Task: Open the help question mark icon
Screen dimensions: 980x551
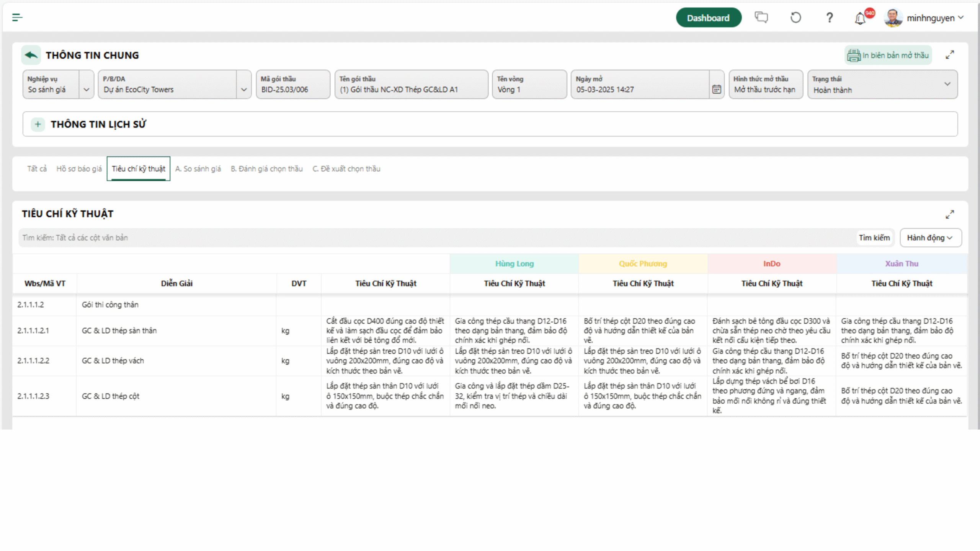Action: click(x=829, y=18)
